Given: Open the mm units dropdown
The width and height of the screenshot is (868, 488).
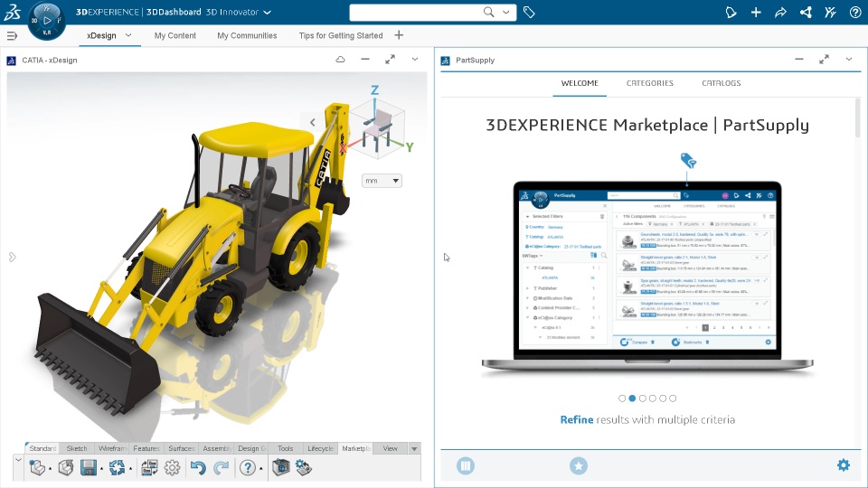Looking at the screenshot, I should [382, 181].
